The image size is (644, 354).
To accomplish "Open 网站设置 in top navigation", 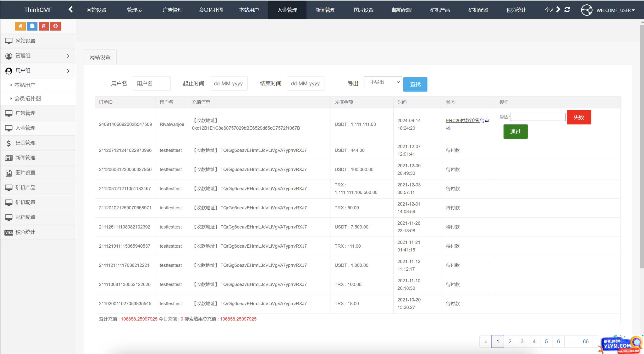I will tap(96, 10).
